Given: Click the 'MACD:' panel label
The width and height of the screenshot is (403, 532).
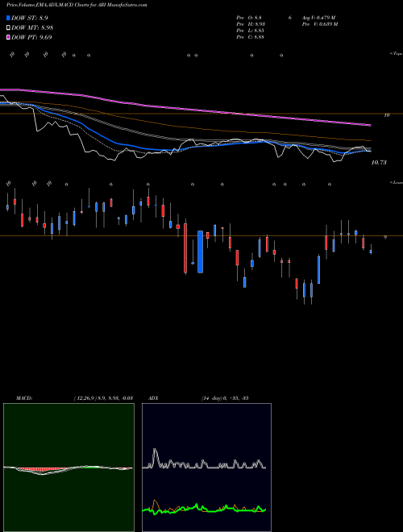Looking at the screenshot, I should tap(24, 398).
